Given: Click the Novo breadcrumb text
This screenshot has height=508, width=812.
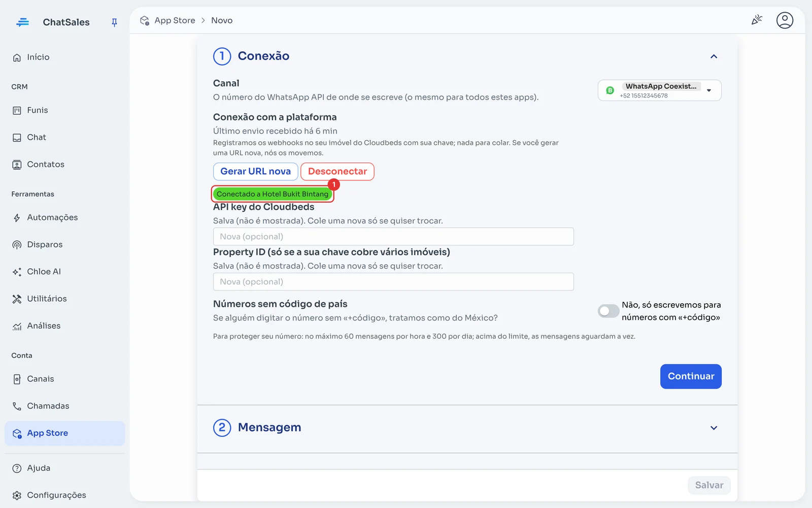Looking at the screenshot, I should [222, 20].
